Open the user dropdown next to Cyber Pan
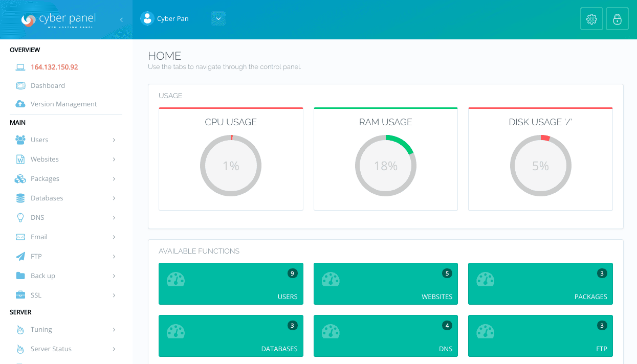Screen dimensions: 637x364 click(x=218, y=19)
